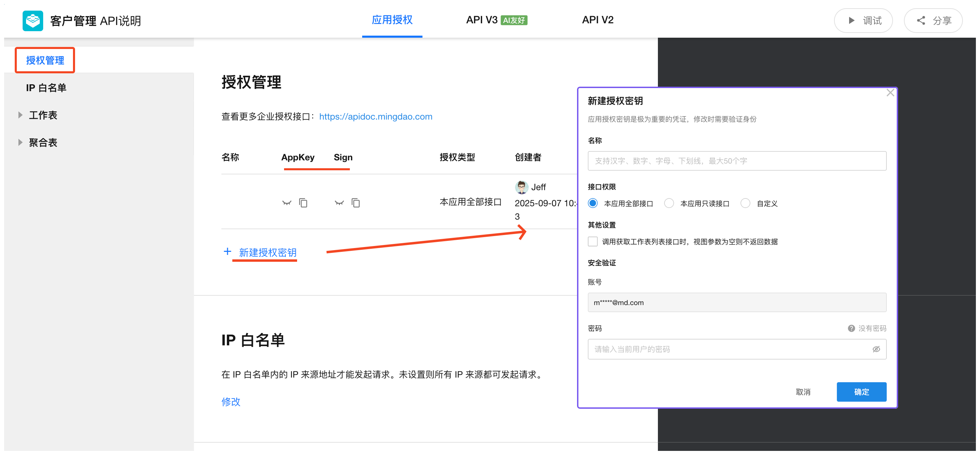
Task: Select the 本应用只读接口 radio option
Action: point(669,203)
